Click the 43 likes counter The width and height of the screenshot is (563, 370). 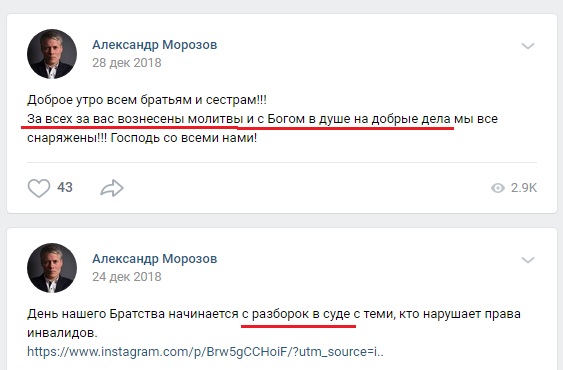[65, 188]
